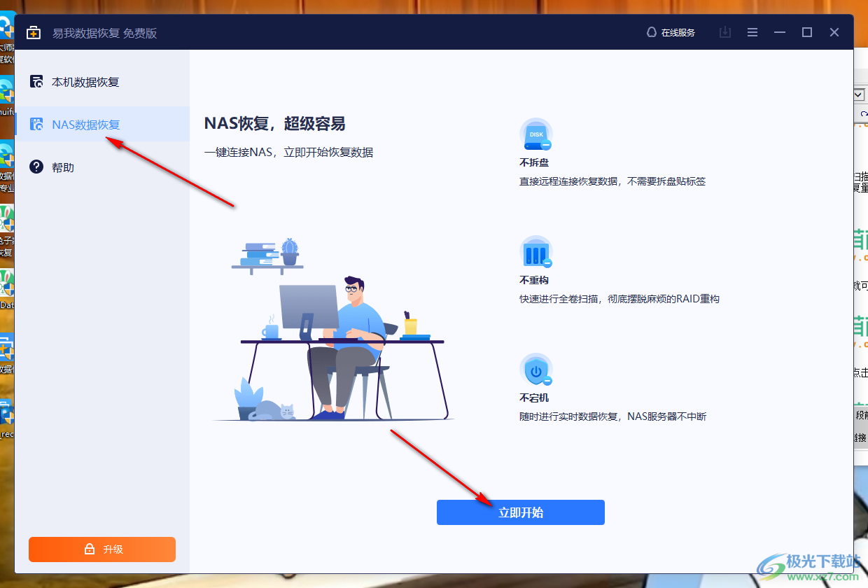Click the 在线服务 bell icon
Image resolution: width=868 pixels, height=588 pixels.
[x=652, y=32]
